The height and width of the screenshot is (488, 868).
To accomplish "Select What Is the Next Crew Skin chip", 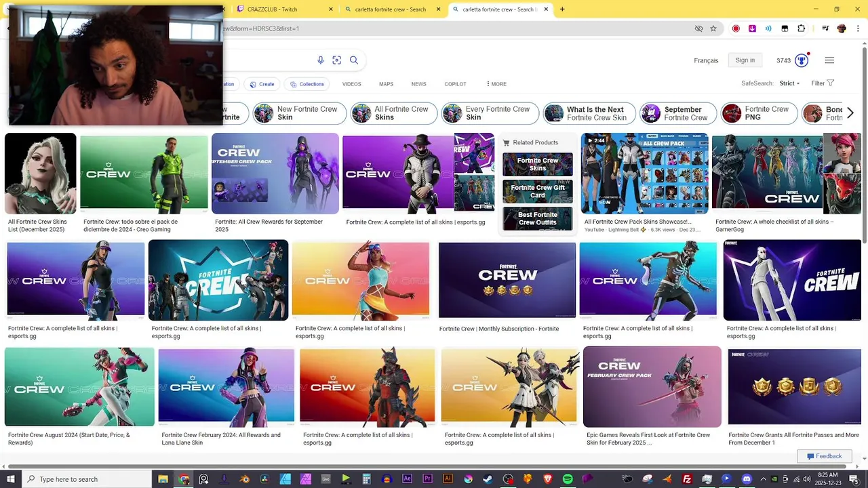I will pos(589,113).
